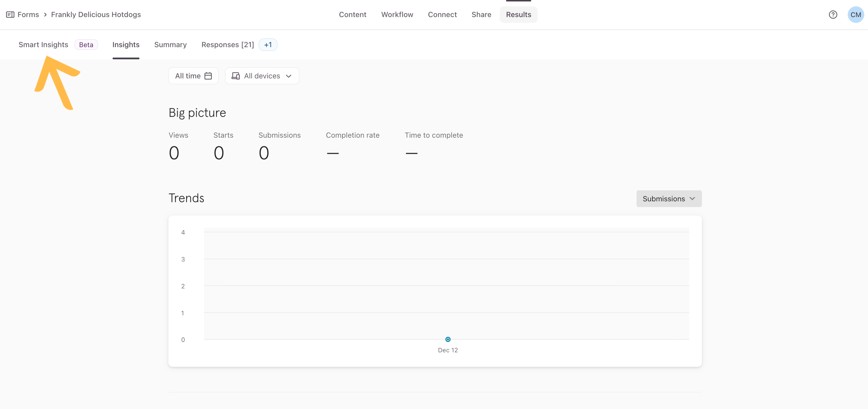Expand the All devices dropdown
Viewport: 868px width, 409px height.
(262, 76)
